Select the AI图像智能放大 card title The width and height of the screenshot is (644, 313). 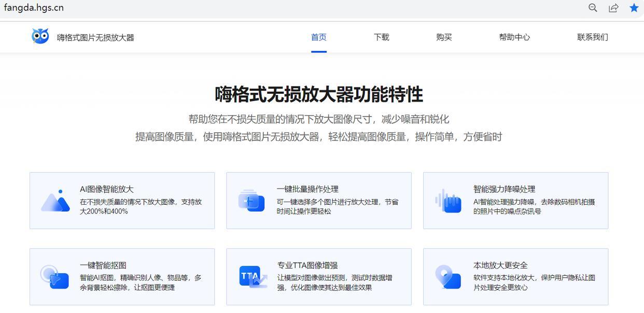click(107, 189)
